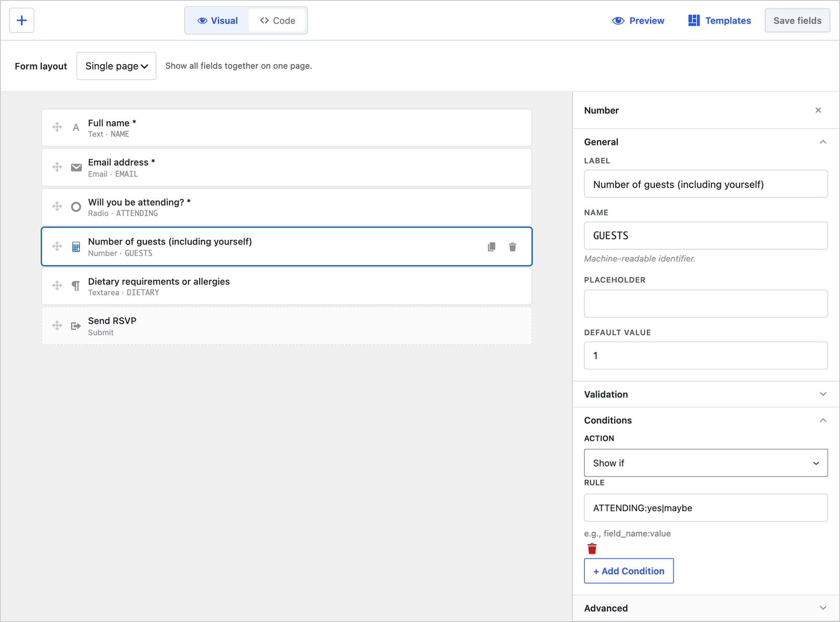Edit the Rule input ATTENDING:yes|maybe
Viewport: 840px width, 622px height.
tap(706, 508)
